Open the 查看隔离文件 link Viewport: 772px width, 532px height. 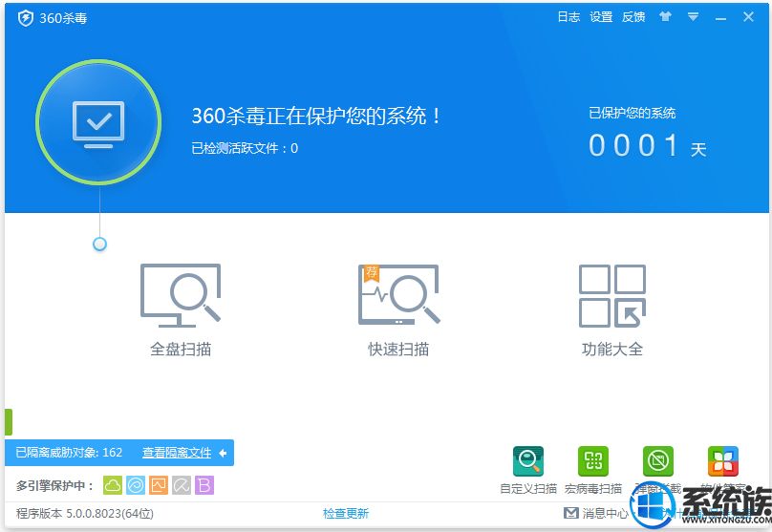(177, 453)
